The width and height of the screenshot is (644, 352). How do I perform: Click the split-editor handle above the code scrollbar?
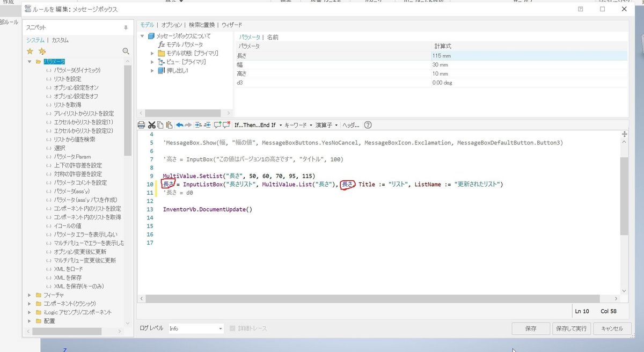pos(624,134)
